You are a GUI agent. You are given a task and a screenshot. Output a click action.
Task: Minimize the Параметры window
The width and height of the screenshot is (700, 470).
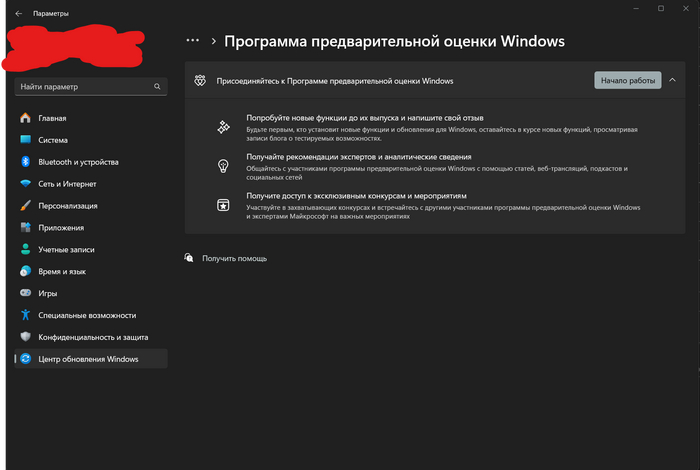click(636, 8)
